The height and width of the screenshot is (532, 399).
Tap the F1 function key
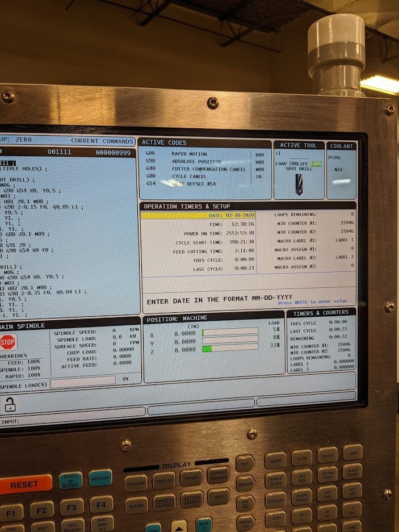(x=11, y=513)
